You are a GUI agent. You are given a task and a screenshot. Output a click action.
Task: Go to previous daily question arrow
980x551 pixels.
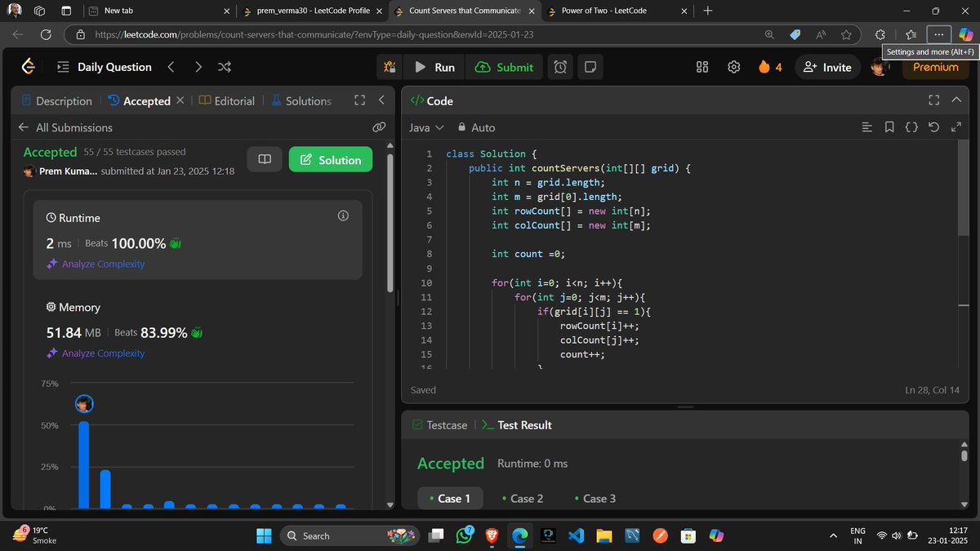coord(171,67)
